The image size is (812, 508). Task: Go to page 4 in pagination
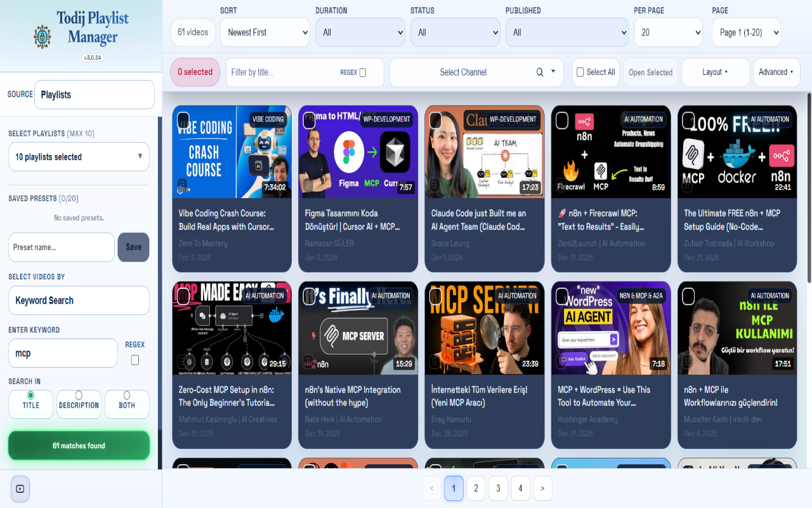pos(520,488)
